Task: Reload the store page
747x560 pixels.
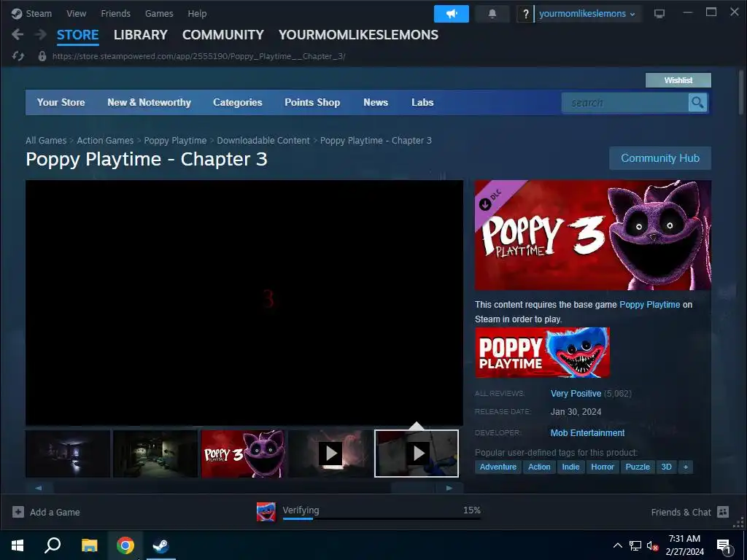Action: 18,56
